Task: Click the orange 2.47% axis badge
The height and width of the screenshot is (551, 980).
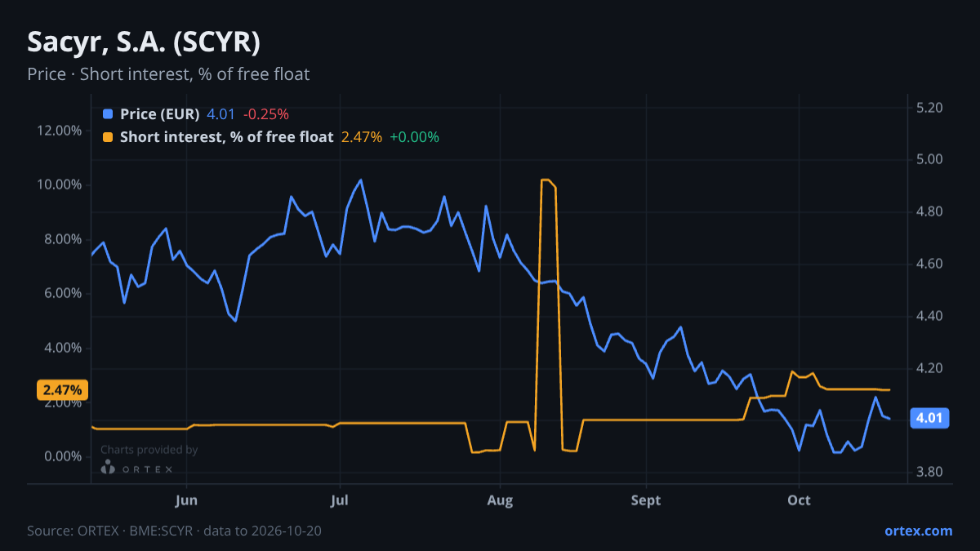Action: (x=62, y=389)
